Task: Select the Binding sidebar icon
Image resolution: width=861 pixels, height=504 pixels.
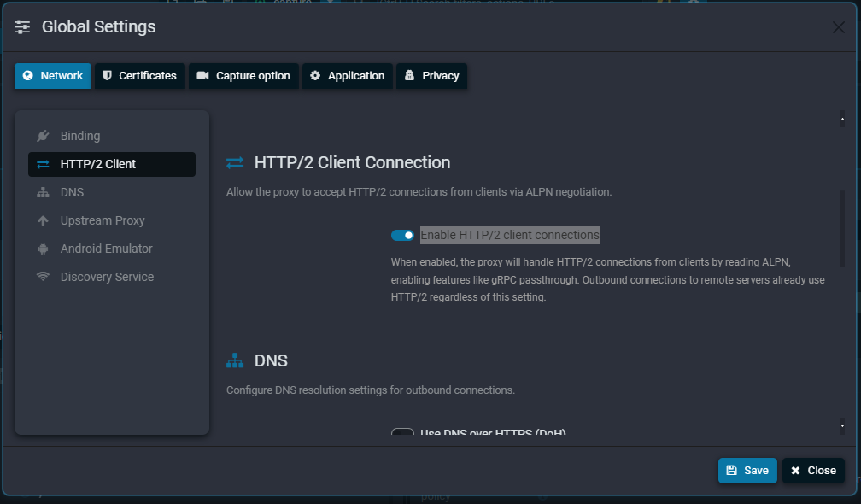Action: point(41,135)
